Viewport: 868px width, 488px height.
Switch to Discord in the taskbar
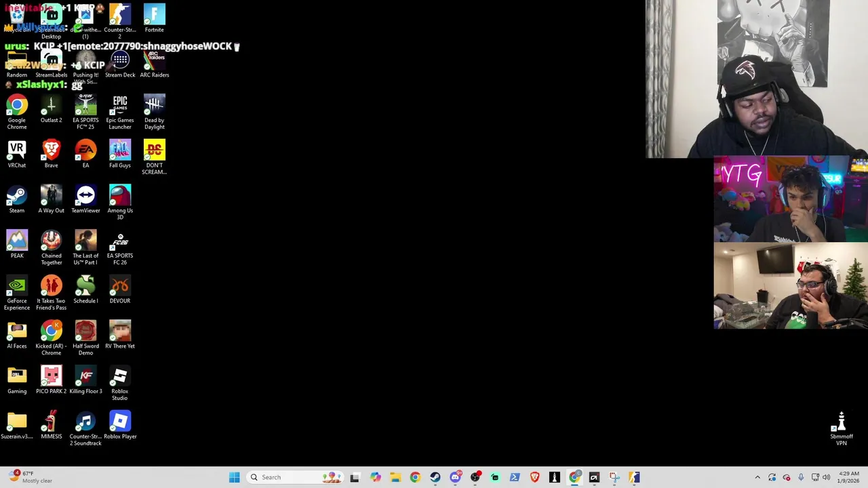coord(455,477)
